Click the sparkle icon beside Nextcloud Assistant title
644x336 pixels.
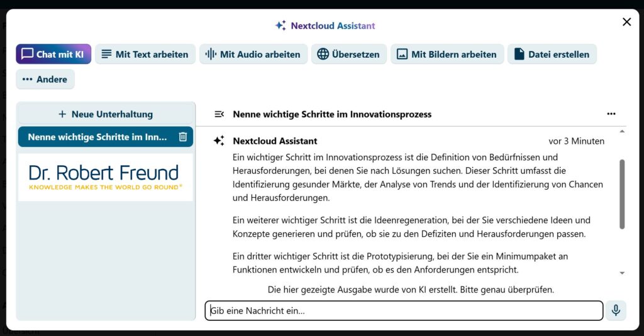click(280, 26)
